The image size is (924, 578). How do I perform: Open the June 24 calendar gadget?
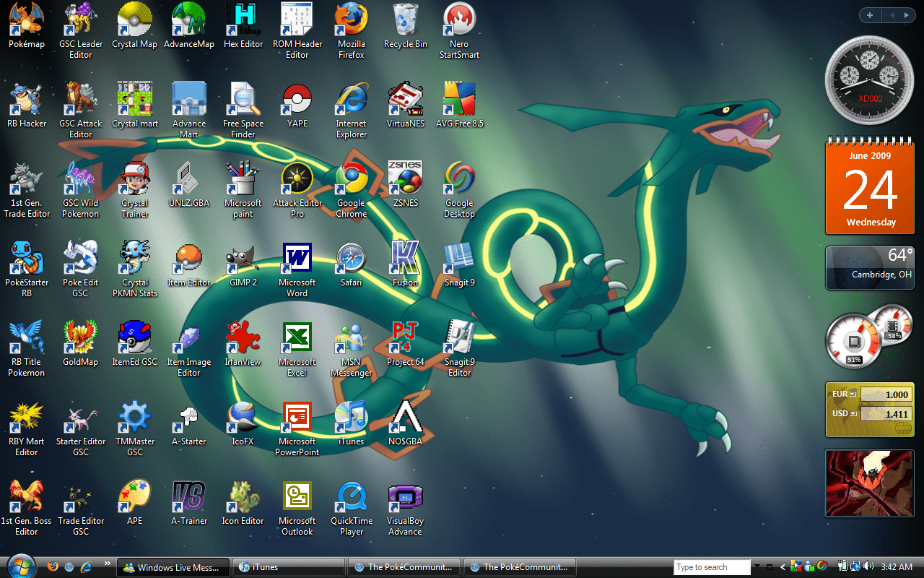click(871, 186)
